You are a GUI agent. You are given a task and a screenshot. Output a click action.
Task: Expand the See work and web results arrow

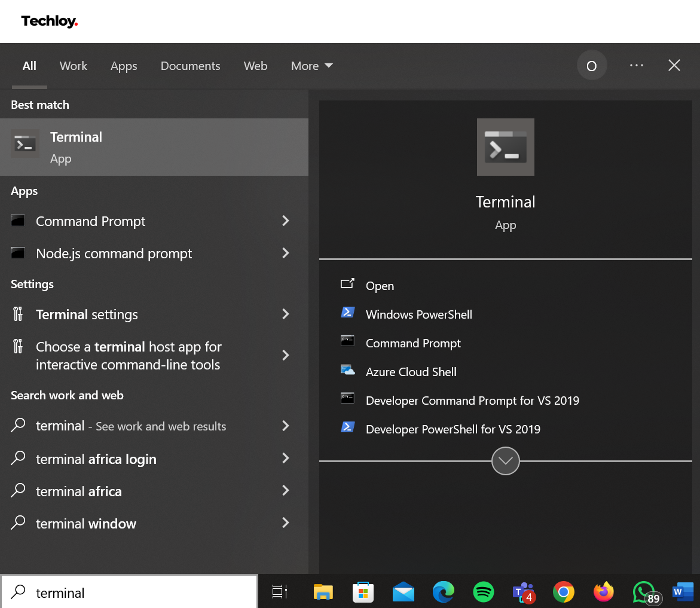[x=286, y=426]
